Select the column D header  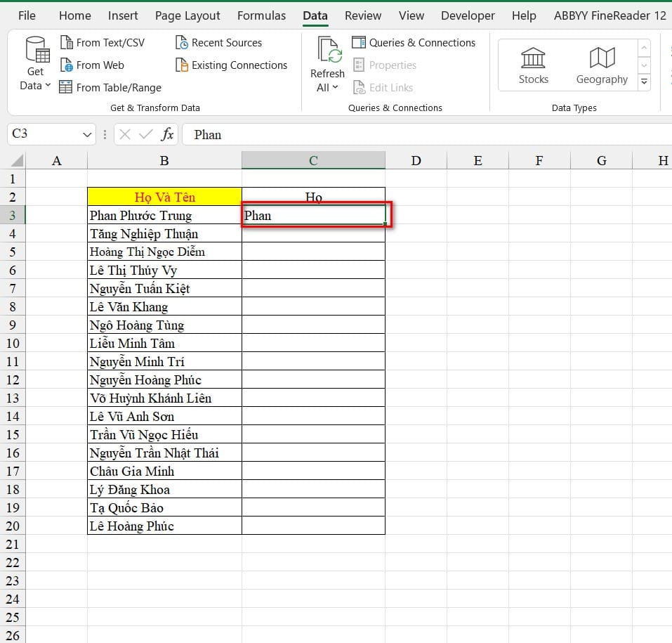tap(416, 161)
